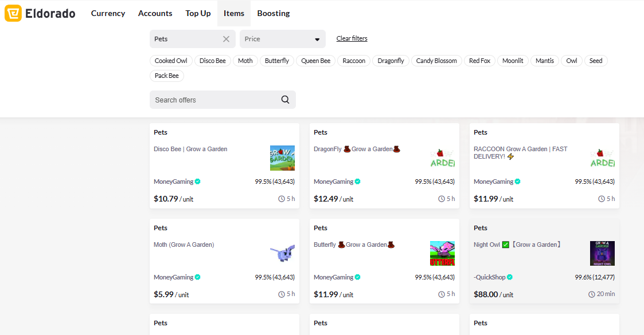
Task: Filter by the Raccoon tag
Action: (x=354, y=61)
